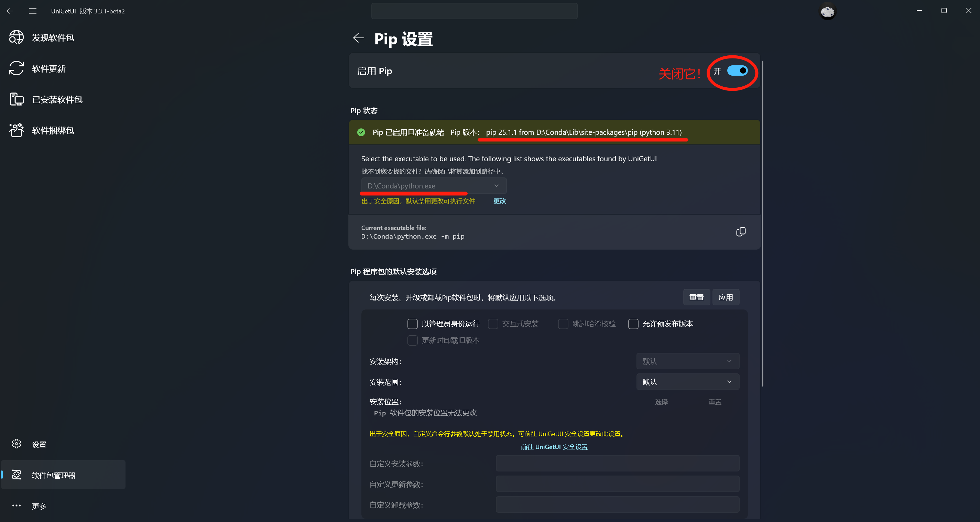The width and height of the screenshot is (980, 522).
Task: Maximize the UniGetUI window
Action: point(944,11)
